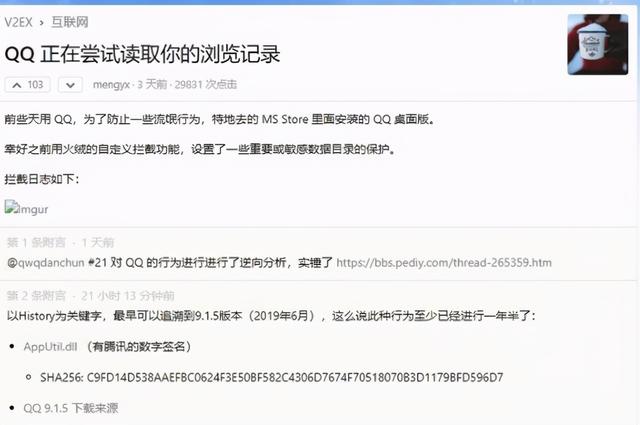Click the broken Imgur image placeholder
Image resolution: width=640 pixels, height=425 pixels.
(x=27, y=208)
